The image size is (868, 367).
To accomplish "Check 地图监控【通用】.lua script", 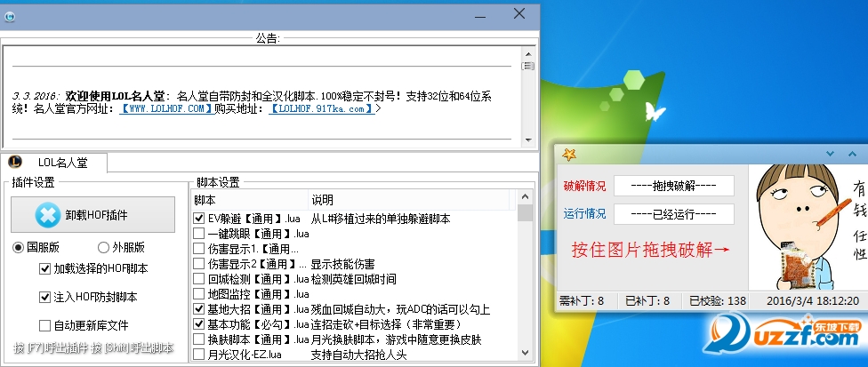I will click(x=198, y=293).
